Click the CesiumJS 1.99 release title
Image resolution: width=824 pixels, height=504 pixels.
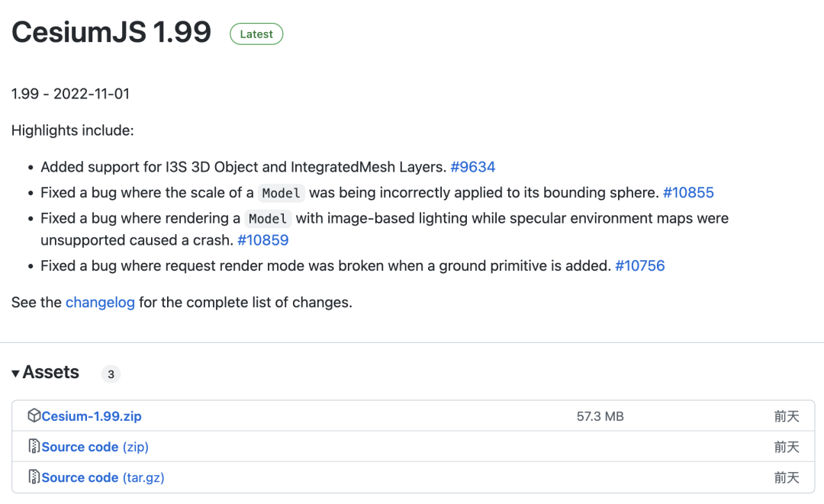(111, 32)
